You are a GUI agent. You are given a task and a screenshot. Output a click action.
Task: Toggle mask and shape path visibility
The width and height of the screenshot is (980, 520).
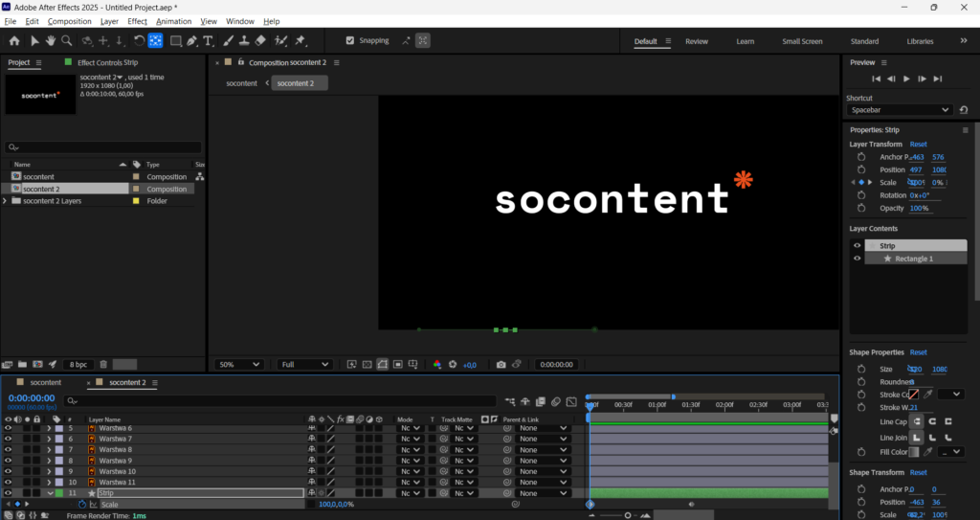[x=383, y=364]
